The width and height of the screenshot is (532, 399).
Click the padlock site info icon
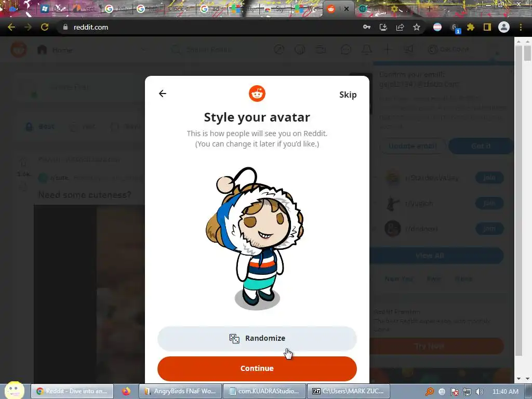[x=65, y=27]
